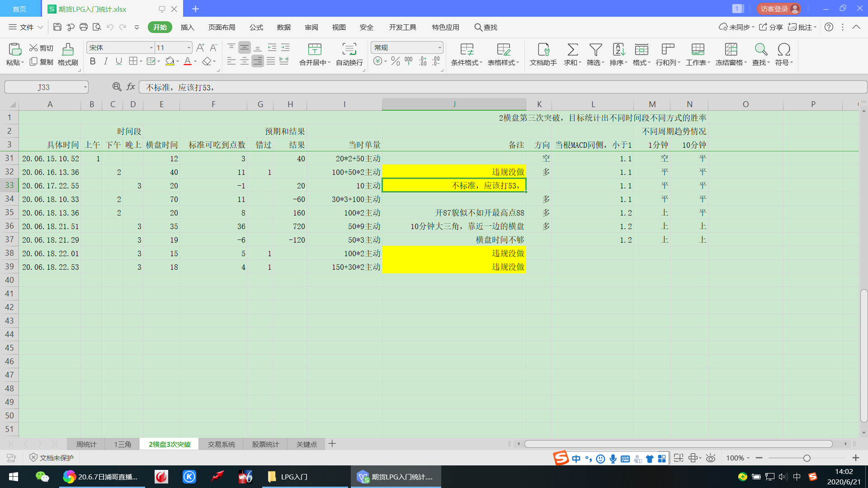This screenshot has height=488, width=868.
Task: Click the formula bar input field
Action: 503,87
